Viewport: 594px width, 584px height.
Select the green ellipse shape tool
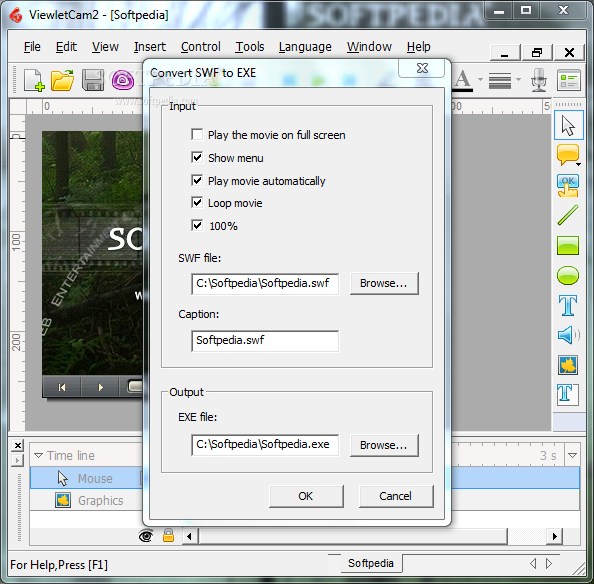click(568, 275)
